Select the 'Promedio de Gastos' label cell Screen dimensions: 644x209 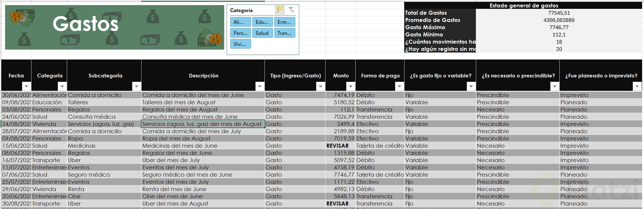(440, 20)
